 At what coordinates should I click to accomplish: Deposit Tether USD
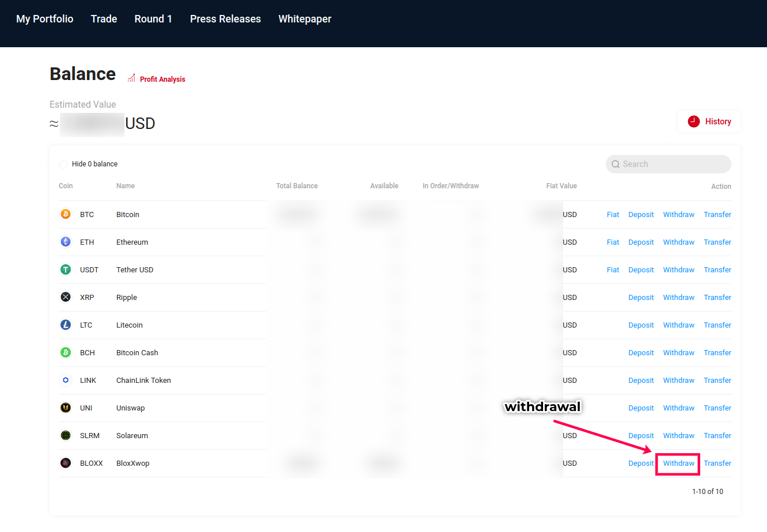[641, 269]
